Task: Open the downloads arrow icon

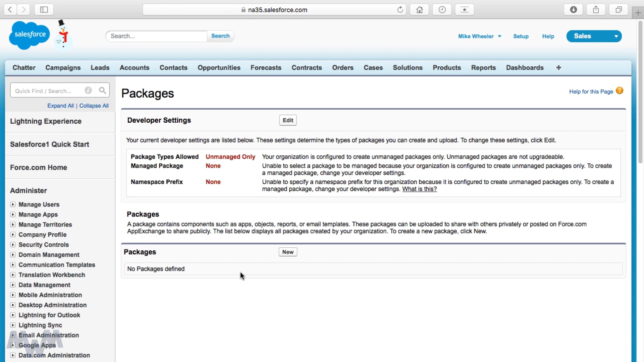Action: click(x=574, y=10)
